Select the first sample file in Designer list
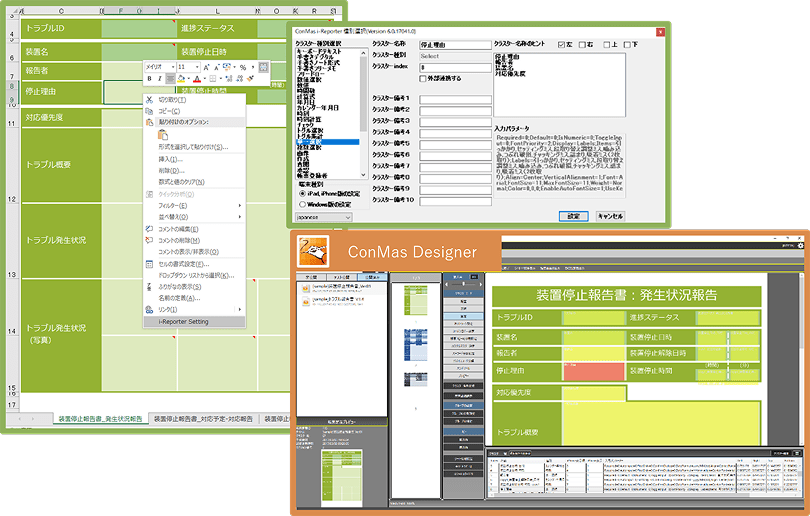This screenshot has height=516, width=810. 341,288
